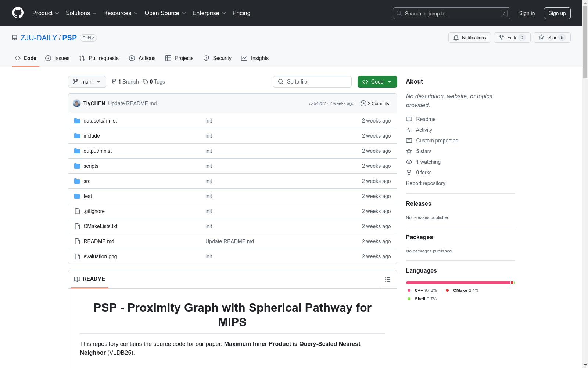Open the Pricing page

[241, 13]
